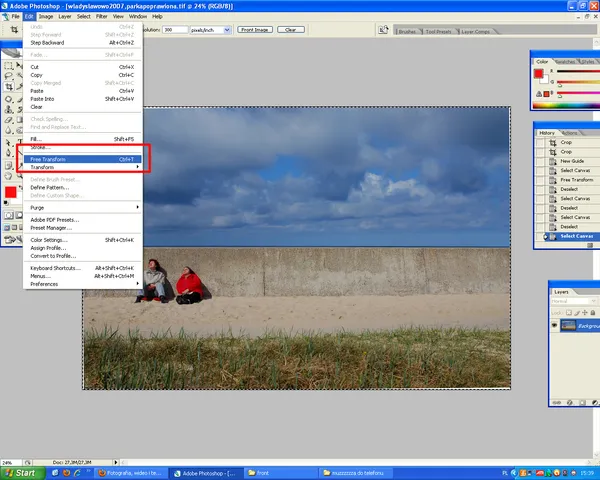Expand the Preferences submenu

tap(82, 284)
